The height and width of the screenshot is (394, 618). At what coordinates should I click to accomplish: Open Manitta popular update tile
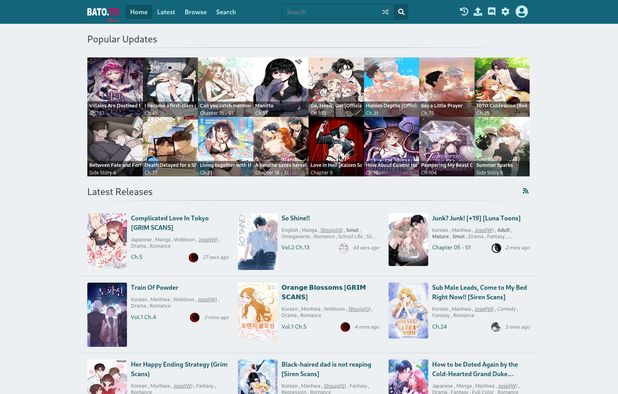click(x=281, y=87)
